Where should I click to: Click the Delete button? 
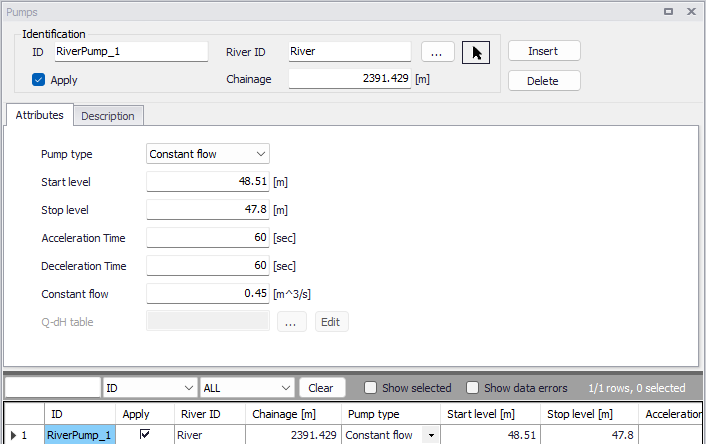click(544, 81)
